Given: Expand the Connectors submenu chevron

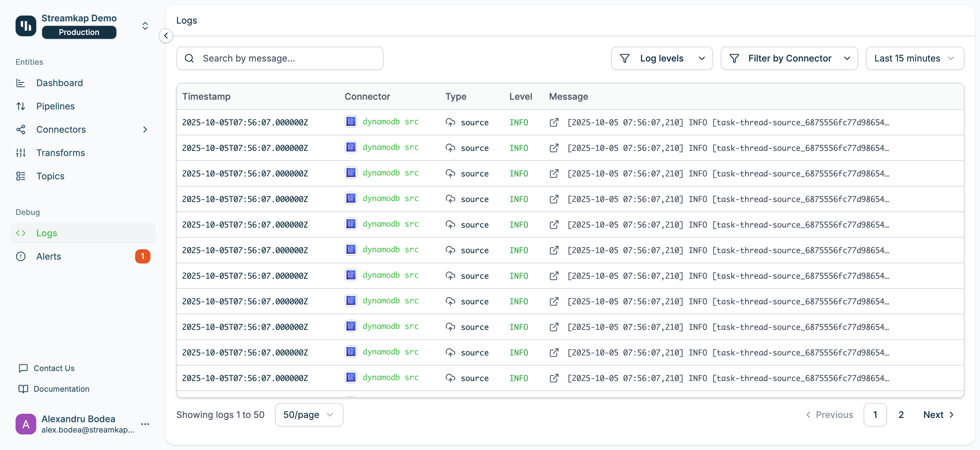Looking at the screenshot, I should click(x=145, y=129).
